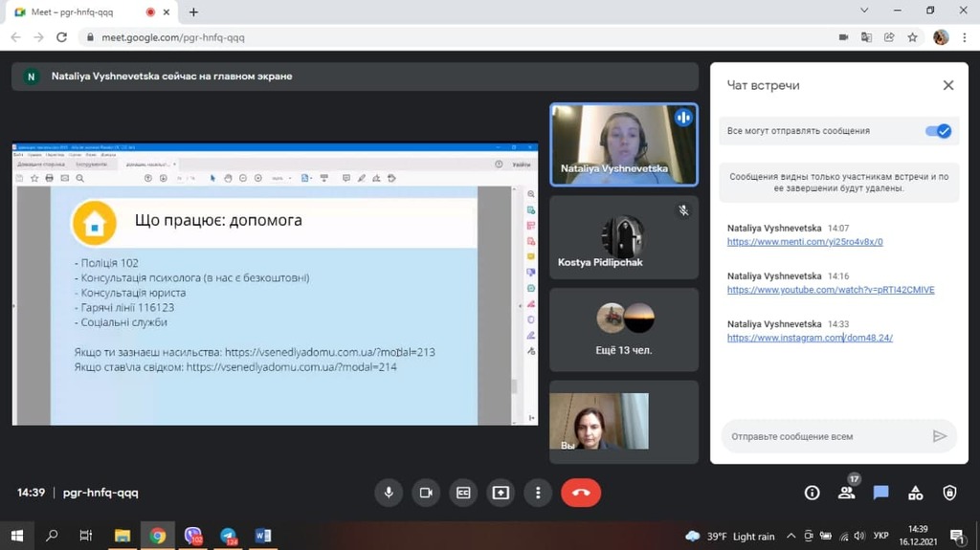Start presenting your screen

(x=501, y=493)
